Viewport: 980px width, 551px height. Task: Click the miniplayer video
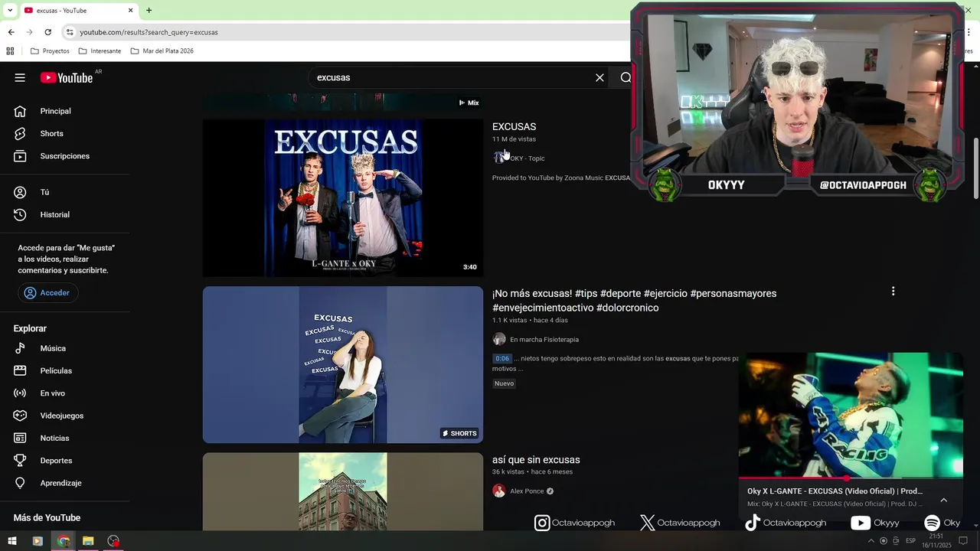click(851, 415)
